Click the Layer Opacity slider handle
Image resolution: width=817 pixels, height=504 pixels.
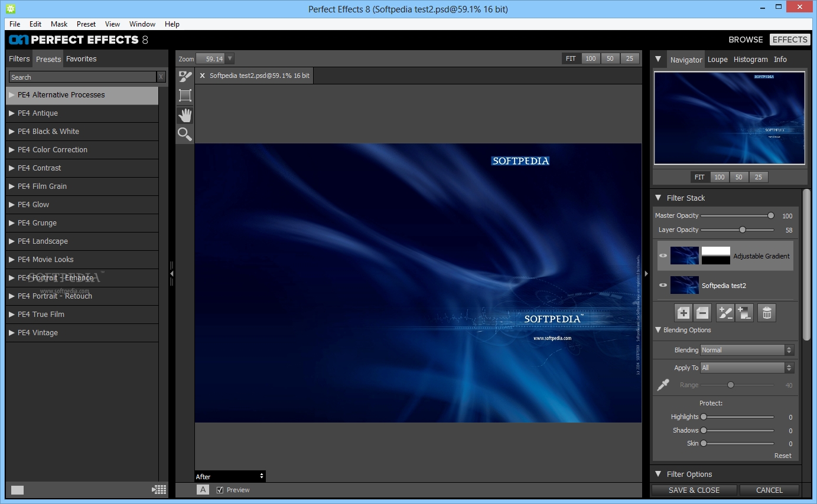743,230
